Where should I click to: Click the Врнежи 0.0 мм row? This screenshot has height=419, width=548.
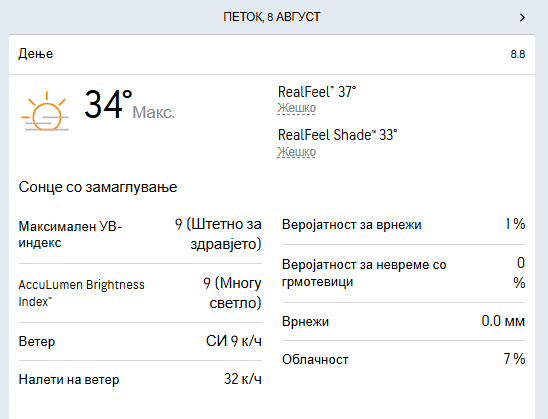(404, 321)
